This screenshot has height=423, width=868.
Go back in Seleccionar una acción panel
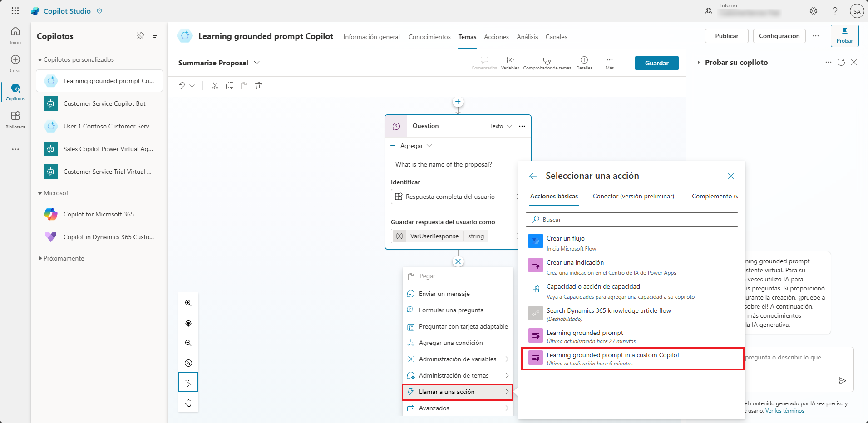click(x=533, y=176)
